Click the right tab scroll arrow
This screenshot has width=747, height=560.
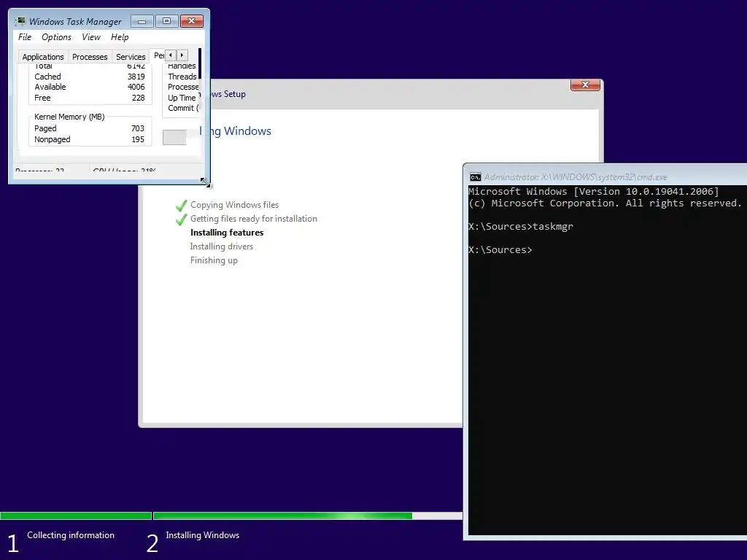[182, 55]
